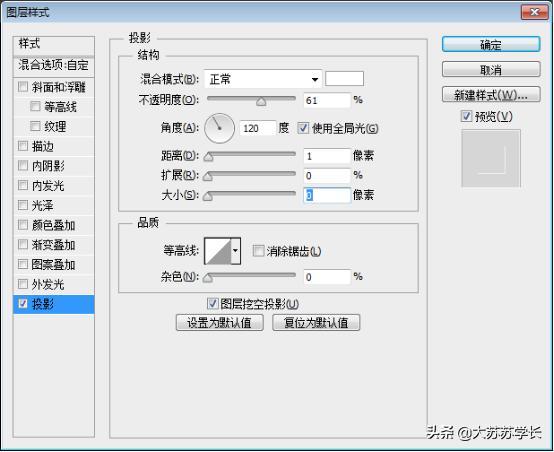Screen dimensions: 554x452
Task: Click the 扩展 slider handle
Action: pyautogui.click(x=208, y=176)
